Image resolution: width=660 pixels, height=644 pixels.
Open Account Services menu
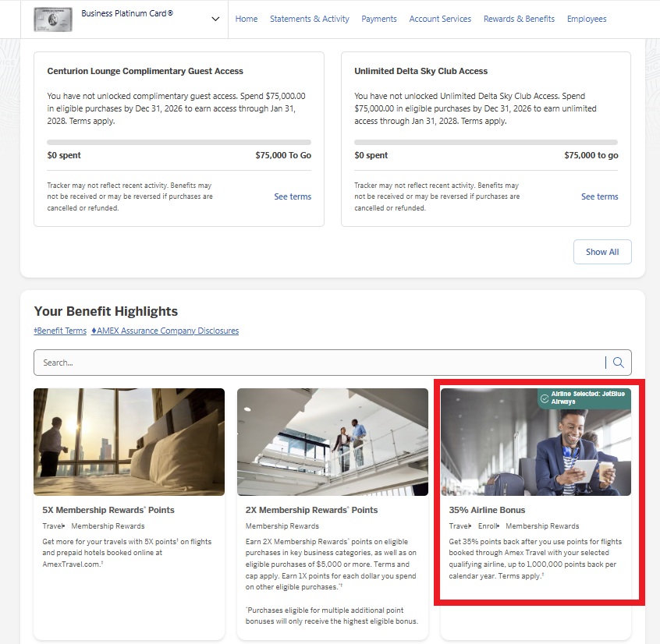coord(440,19)
